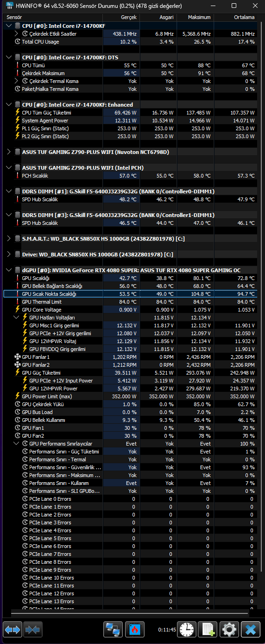
Task: Click the flame chip sensor icon
Action: [135, 629]
